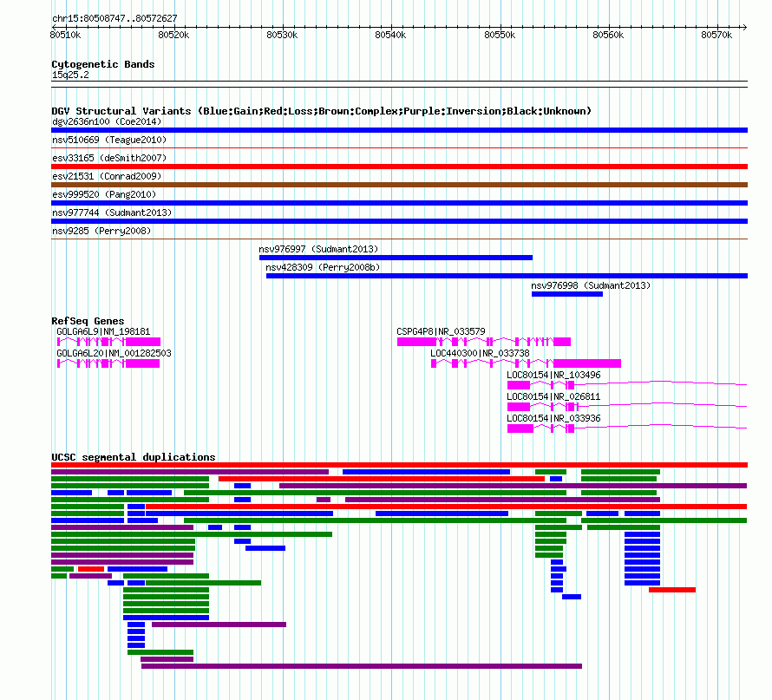The width and height of the screenshot is (772, 700).
Task: Click the 15q25.2 band label
Action: (x=70, y=75)
